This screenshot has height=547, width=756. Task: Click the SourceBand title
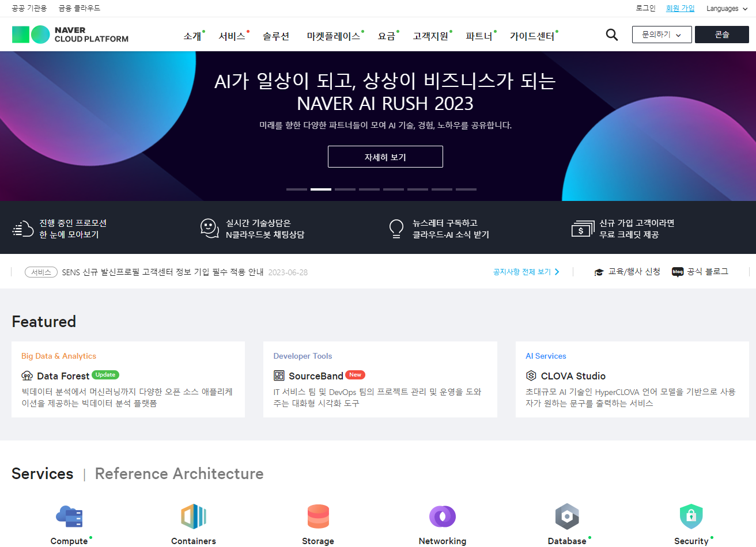(x=316, y=376)
